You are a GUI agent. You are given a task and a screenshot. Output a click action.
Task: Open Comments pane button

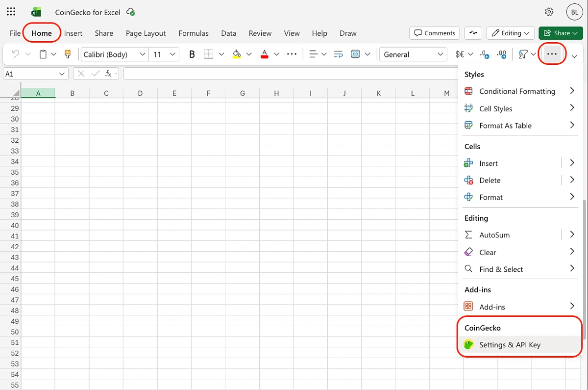[x=434, y=33]
